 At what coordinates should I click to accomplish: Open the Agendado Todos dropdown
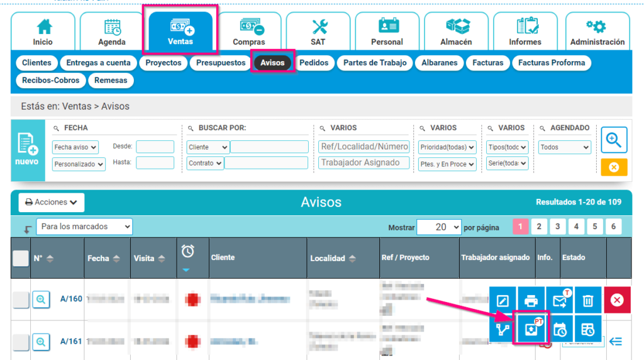[x=565, y=147]
